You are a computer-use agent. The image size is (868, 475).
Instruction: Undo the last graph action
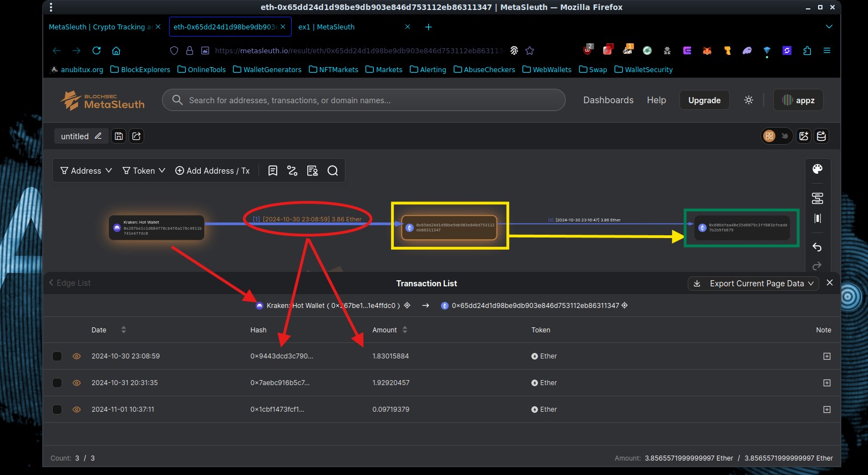point(817,247)
